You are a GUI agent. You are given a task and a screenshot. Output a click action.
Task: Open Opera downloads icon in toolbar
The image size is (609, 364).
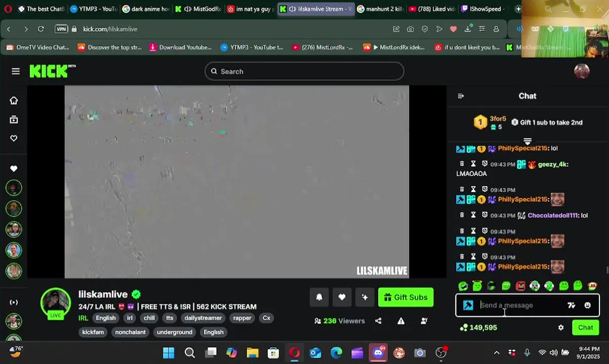click(x=468, y=29)
